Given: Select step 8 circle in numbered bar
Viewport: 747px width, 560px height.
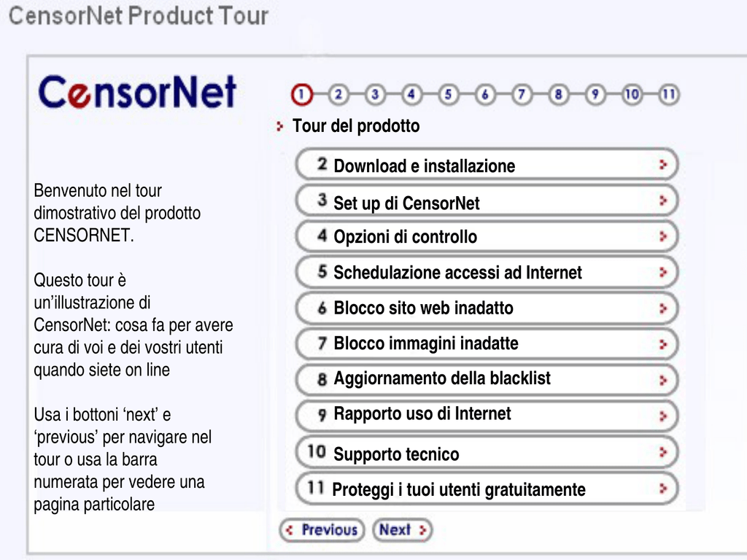Looking at the screenshot, I should click(x=558, y=94).
